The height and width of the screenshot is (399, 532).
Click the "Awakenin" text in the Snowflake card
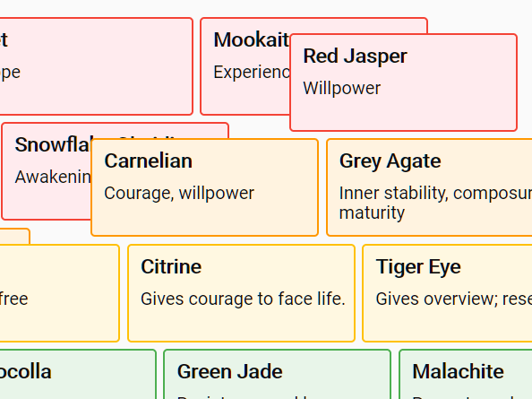click(53, 178)
